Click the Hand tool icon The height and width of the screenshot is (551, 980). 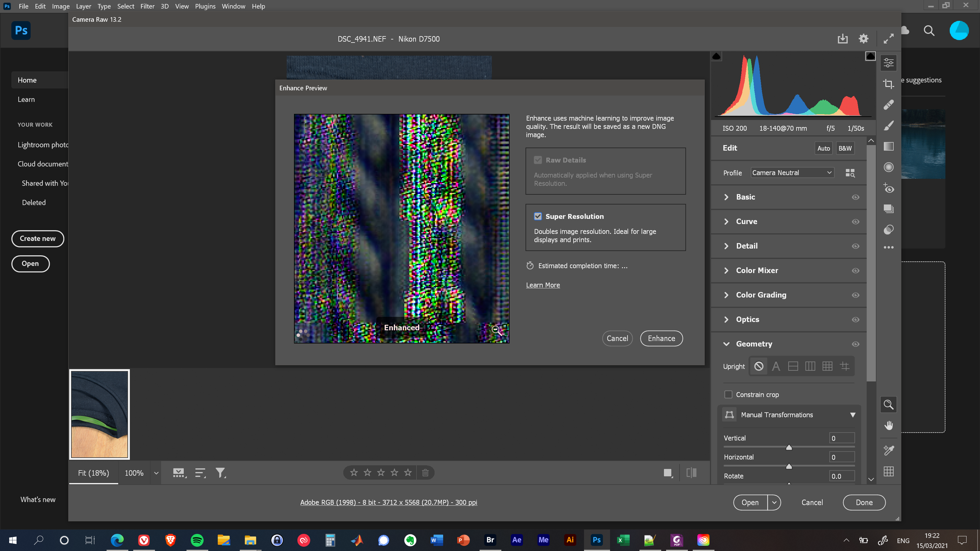click(x=888, y=425)
